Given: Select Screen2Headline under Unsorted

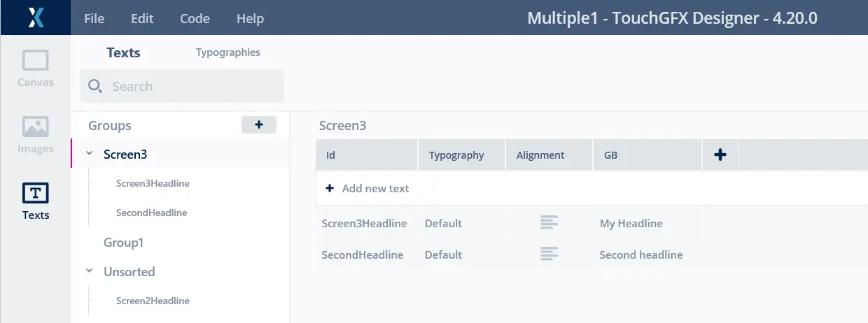Looking at the screenshot, I should pyautogui.click(x=153, y=301).
